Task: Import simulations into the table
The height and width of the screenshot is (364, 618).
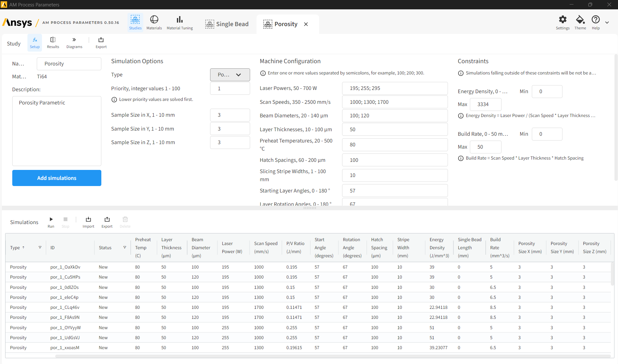Action: point(88,222)
